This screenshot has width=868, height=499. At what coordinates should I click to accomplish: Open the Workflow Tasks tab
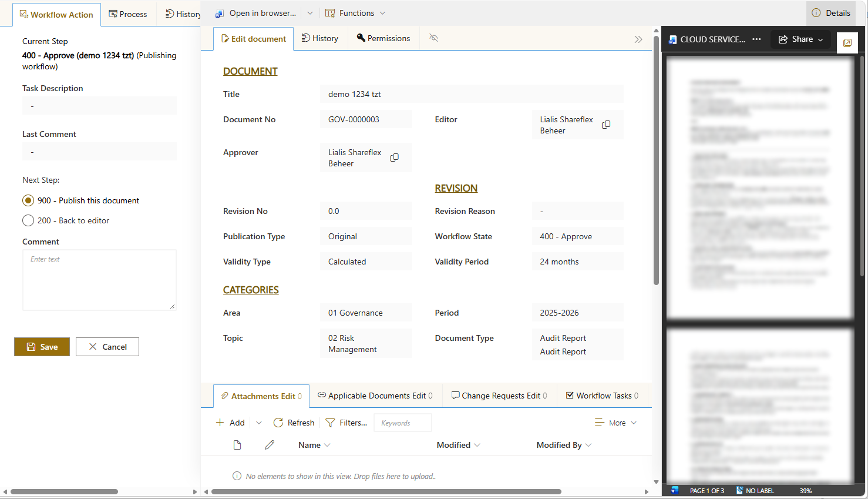tap(602, 396)
